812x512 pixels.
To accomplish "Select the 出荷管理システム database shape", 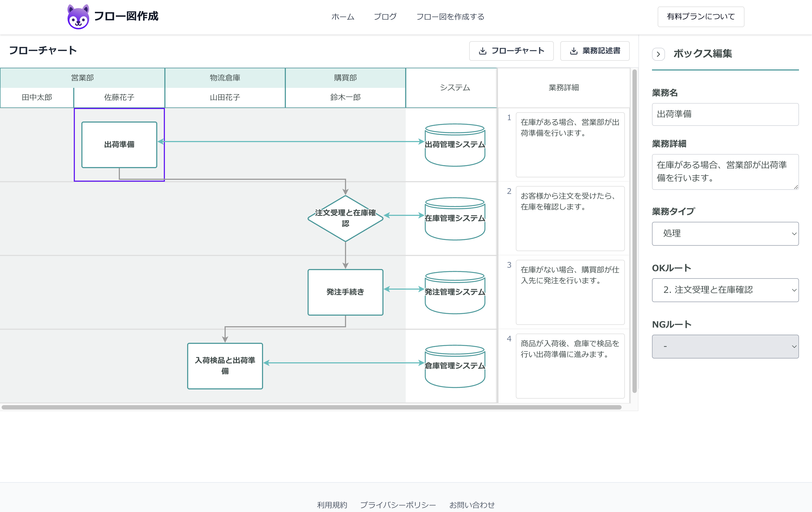I will (x=455, y=145).
